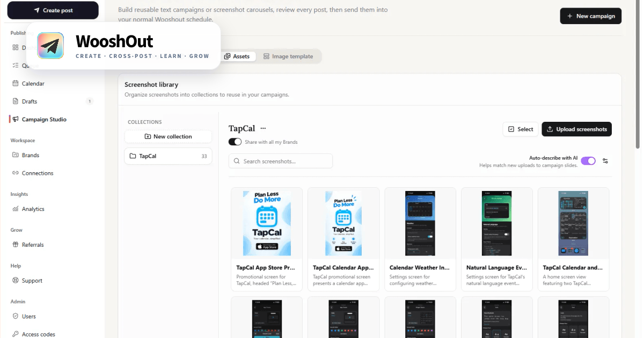This screenshot has height=338, width=644.
Task: Toggle Share with all my Brands
Action: (x=235, y=142)
